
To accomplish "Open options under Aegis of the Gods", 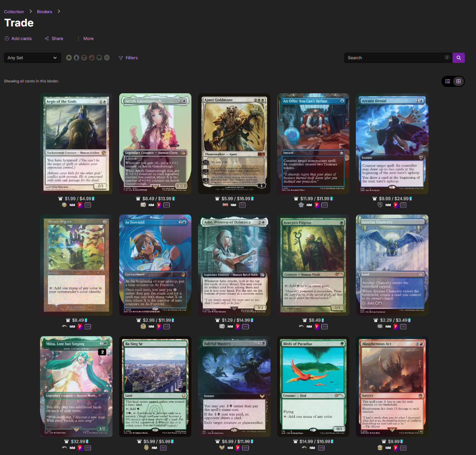I will coord(88,205).
